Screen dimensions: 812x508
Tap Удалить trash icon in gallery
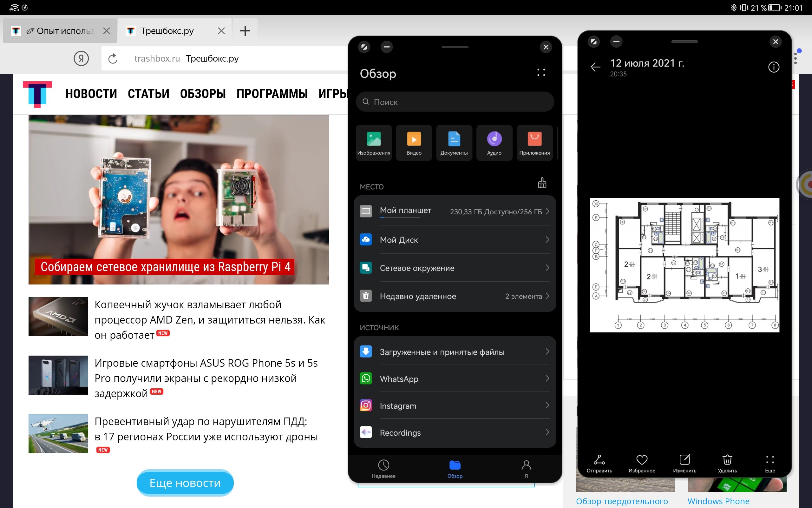(x=727, y=463)
